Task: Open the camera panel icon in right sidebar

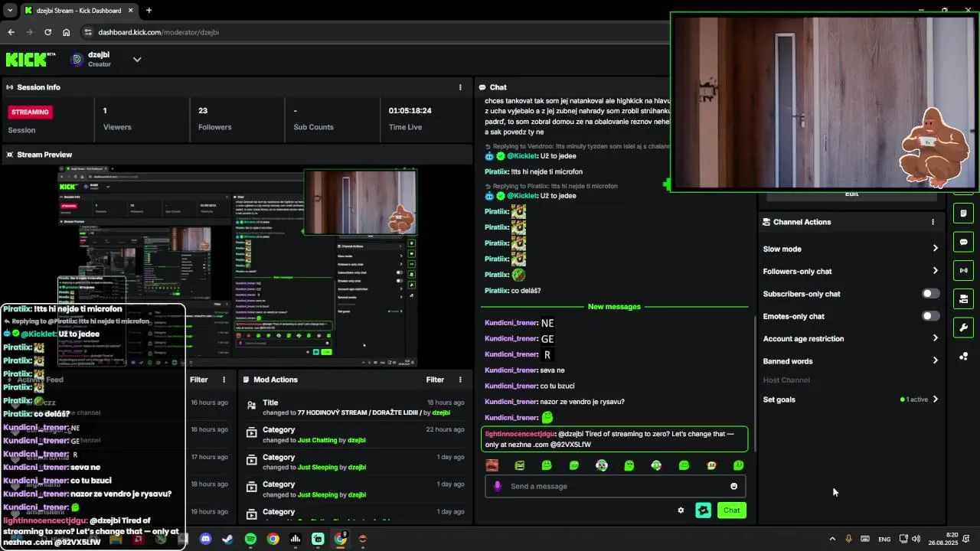Action: click(963, 298)
